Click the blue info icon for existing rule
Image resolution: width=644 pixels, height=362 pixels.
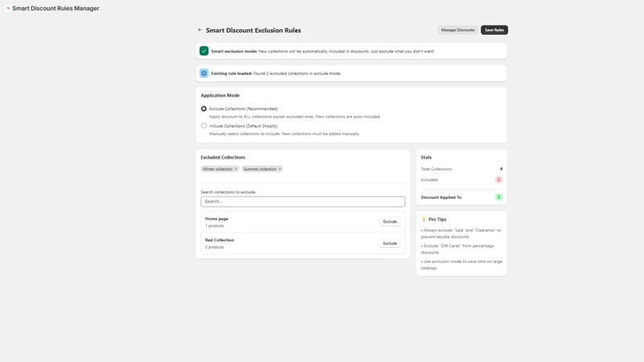point(204,73)
